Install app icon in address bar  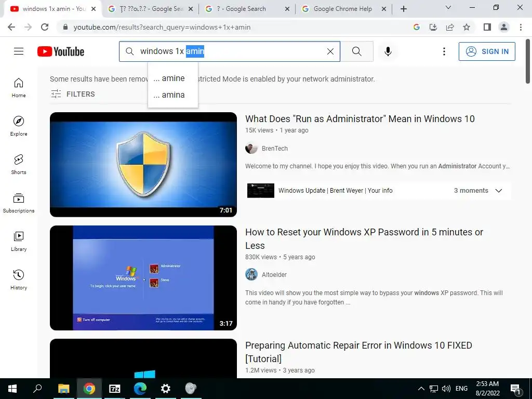click(x=433, y=27)
